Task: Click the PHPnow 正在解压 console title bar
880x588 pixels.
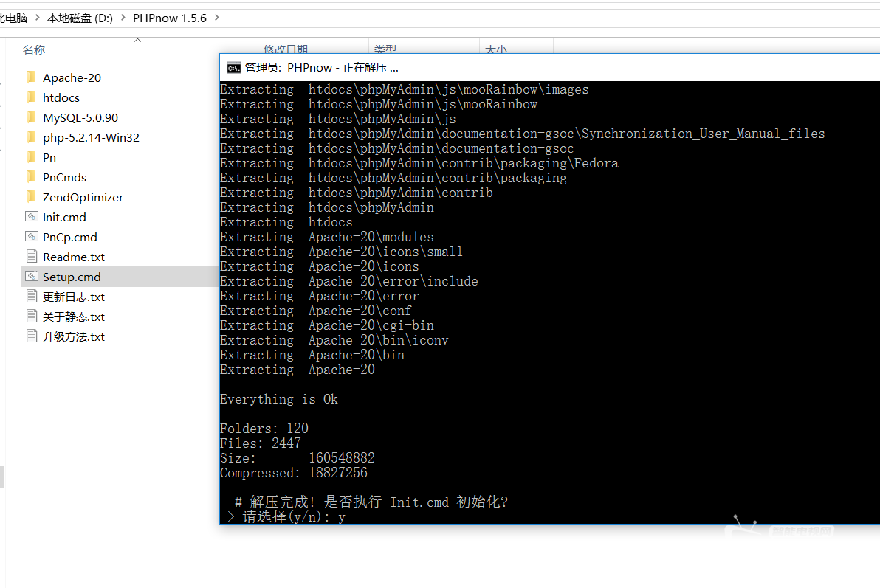Action: [x=550, y=68]
